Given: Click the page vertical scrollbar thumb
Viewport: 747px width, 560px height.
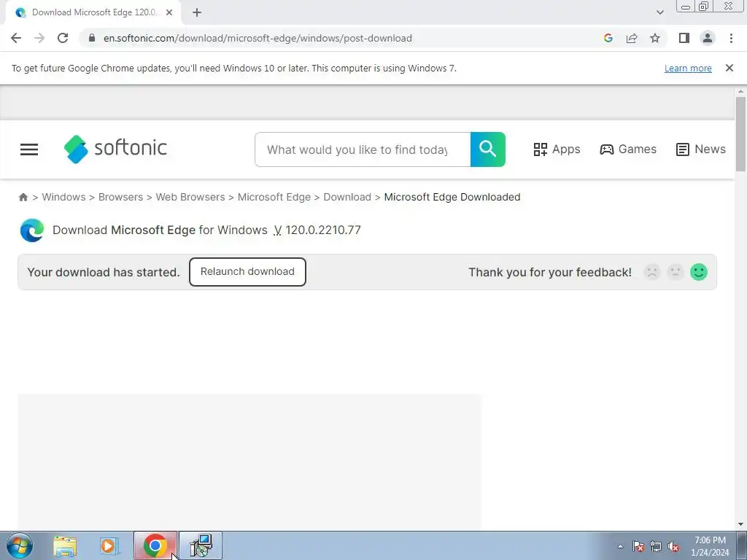Looking at the screenshot, I should click(740, 133).
